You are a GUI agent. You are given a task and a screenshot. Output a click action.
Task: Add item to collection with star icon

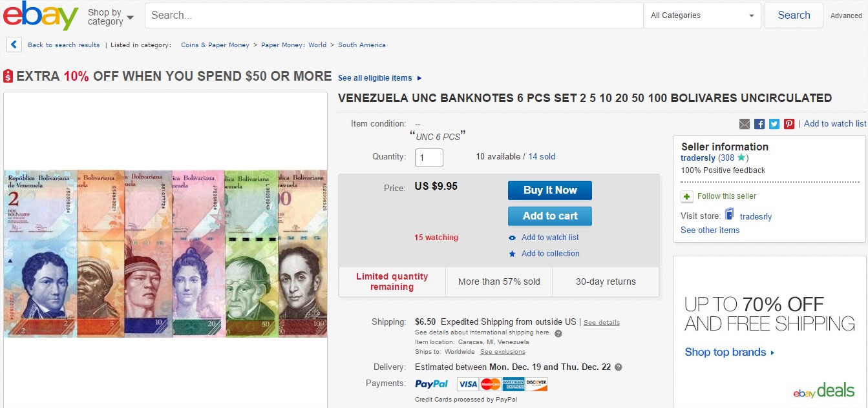(513, 254)
